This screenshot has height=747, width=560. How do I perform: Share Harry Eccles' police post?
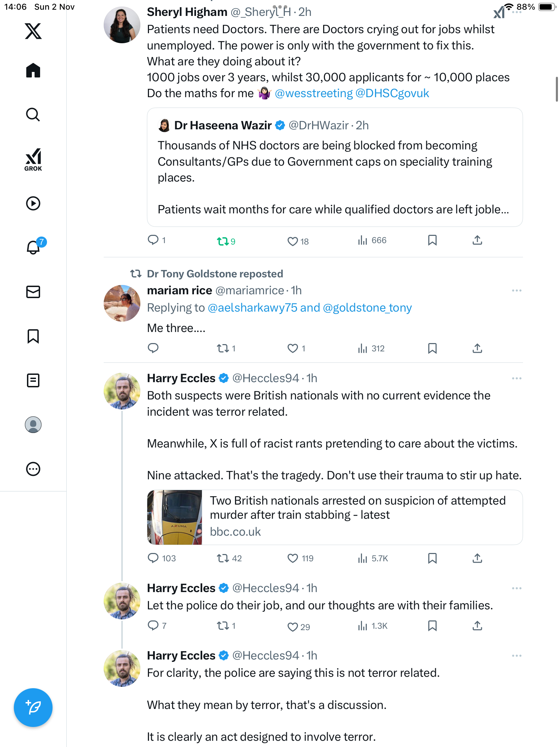coord(477,626)
